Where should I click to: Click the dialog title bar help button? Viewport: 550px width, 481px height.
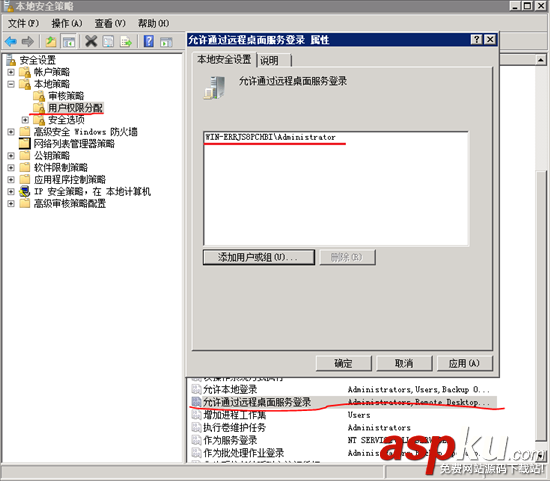(x=476, y=40)
